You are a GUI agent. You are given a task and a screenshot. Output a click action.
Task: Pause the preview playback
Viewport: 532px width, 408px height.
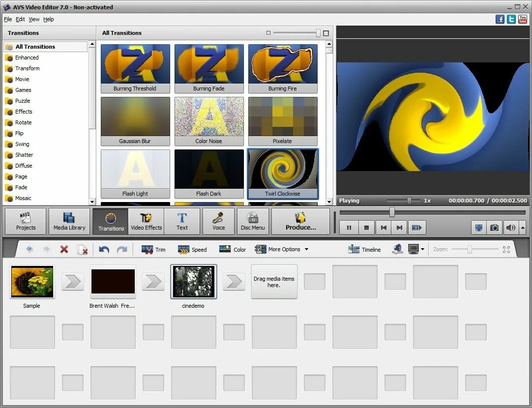pyautogui.click(x=349, y=228)
